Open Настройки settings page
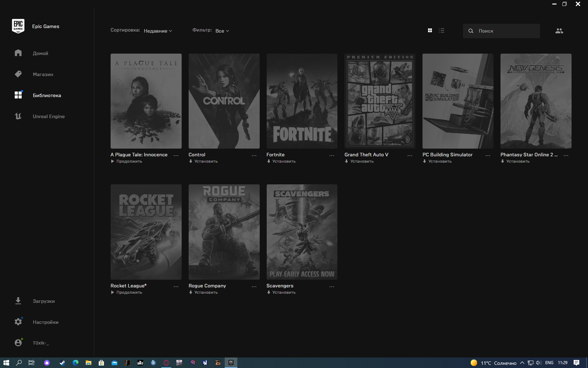 coord(45,322)
